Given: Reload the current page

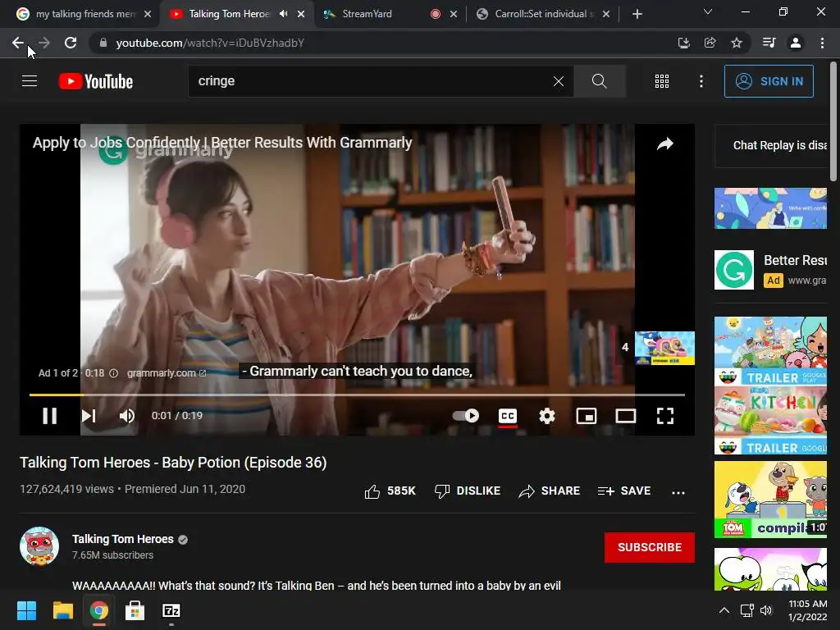Looking at the screenshot, I should [71, 43].
